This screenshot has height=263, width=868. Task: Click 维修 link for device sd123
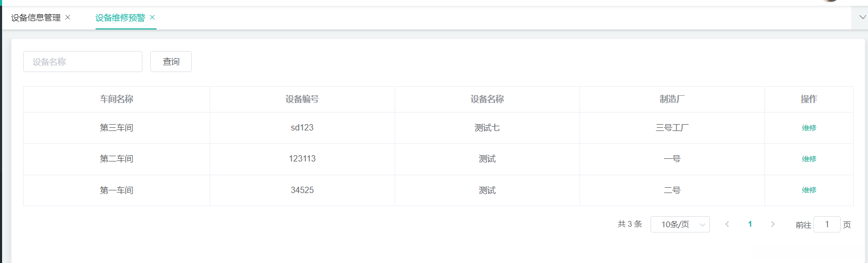pyautogui.click(x=809, y=128)
